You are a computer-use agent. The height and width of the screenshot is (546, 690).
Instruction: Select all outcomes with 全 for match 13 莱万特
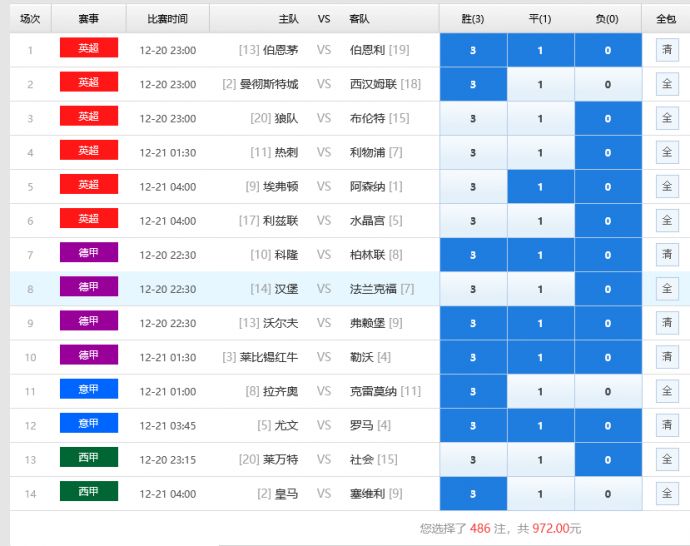pyautogui.click(x=667, y=459)
